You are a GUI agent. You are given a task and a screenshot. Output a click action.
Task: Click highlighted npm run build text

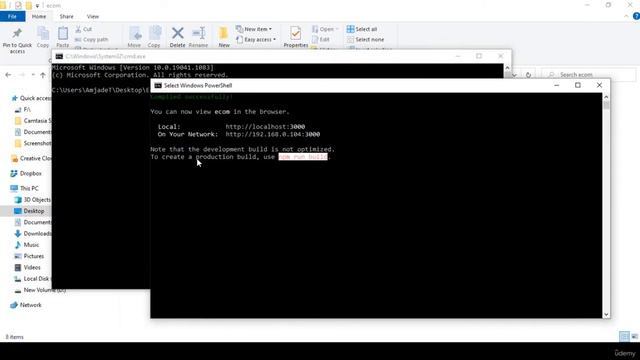click(303, 157)
